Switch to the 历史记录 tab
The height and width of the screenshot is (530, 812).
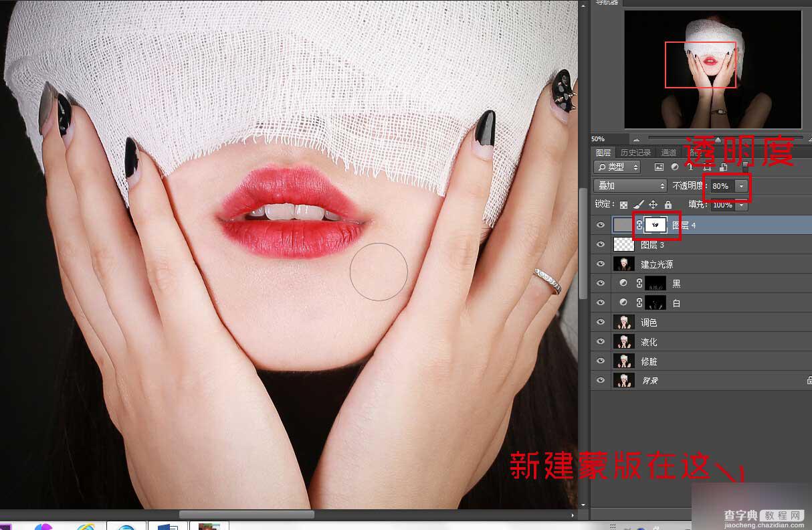point(635,153)
